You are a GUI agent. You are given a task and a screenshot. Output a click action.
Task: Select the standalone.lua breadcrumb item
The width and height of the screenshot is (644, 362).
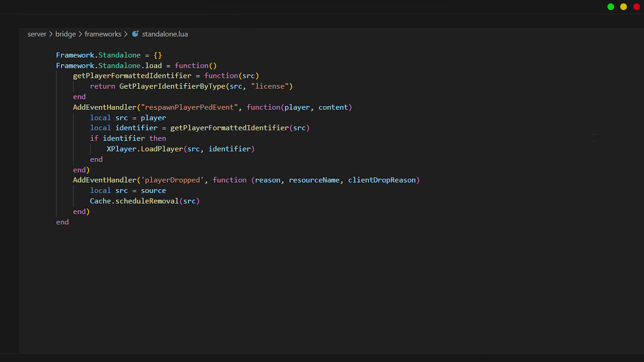tap(165, 34)
